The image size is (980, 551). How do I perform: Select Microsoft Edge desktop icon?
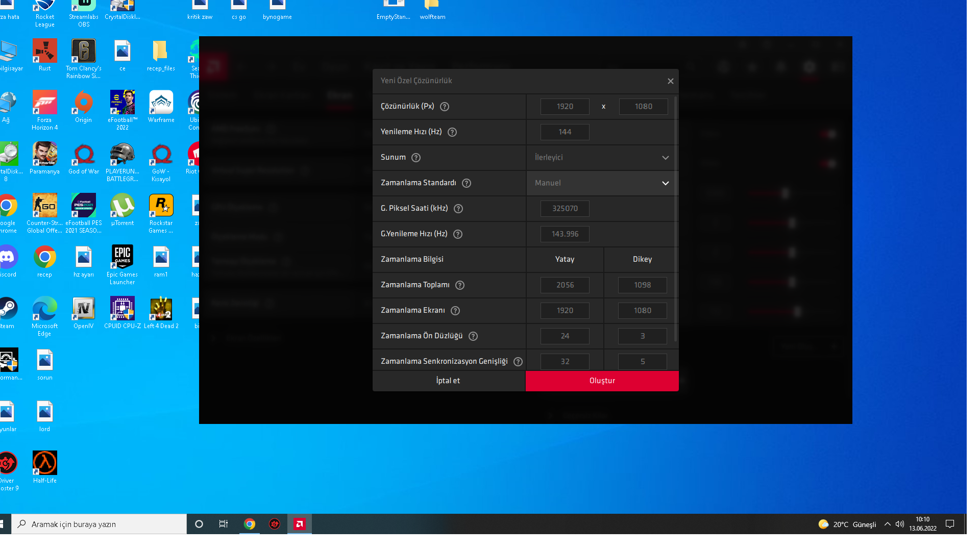[45, 316]
